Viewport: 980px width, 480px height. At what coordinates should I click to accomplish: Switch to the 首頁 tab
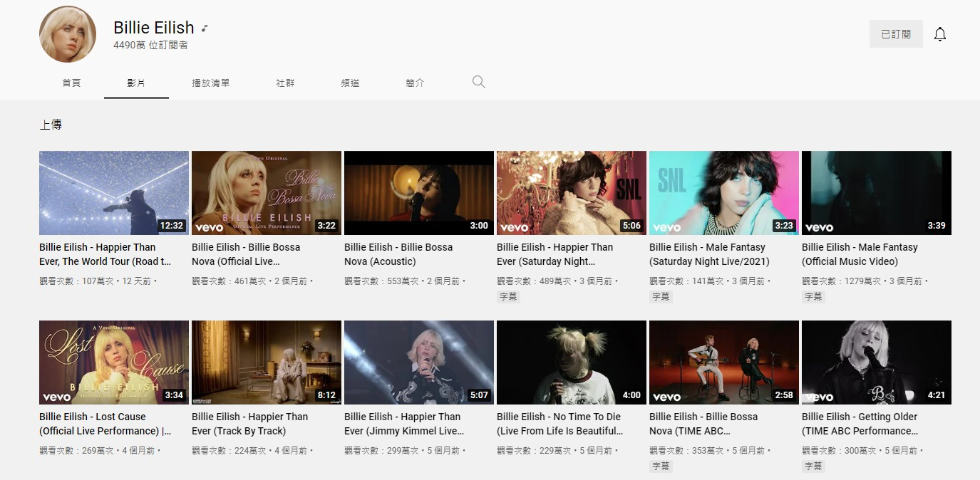(71, 83)
